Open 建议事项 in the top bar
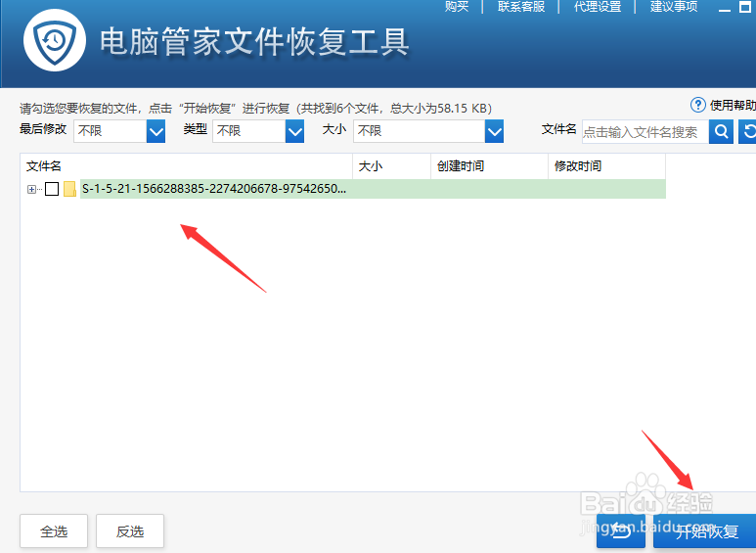The height and width of the screenshot is (553, 756). (674, 6)
